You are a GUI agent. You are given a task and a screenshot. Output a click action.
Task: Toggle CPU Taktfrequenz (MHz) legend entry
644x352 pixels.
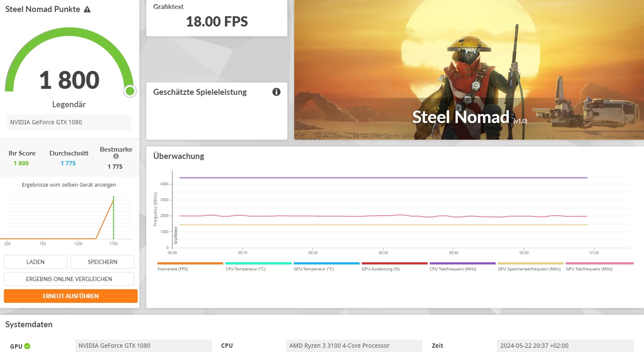(462, 266)
